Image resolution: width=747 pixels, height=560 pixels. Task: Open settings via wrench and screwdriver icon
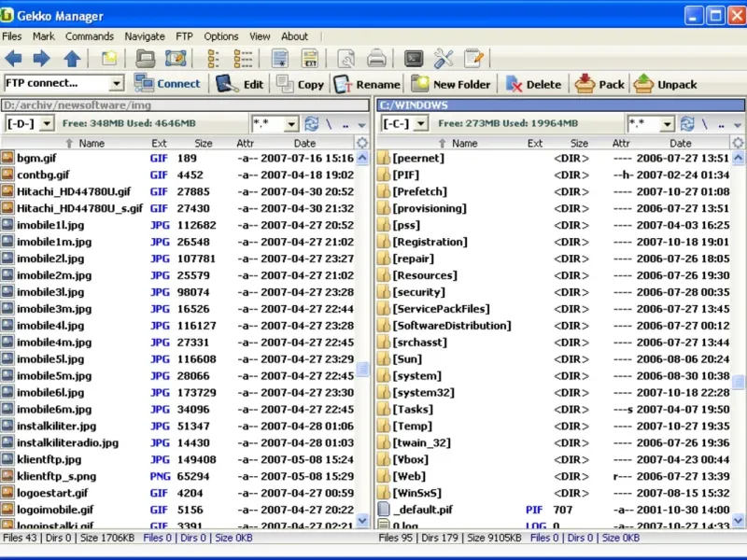pyautogui.click(x=444, y=59)
